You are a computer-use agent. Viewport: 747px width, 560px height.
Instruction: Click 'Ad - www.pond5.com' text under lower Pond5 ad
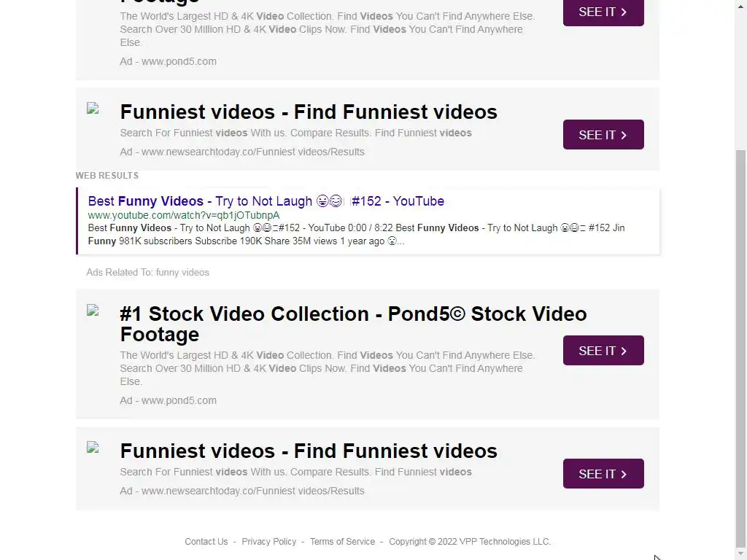point(169,400)
